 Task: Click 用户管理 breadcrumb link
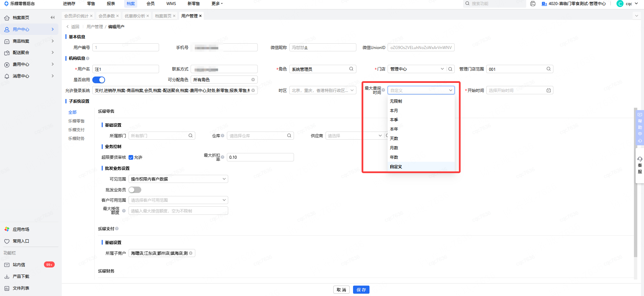pos(95,27)
